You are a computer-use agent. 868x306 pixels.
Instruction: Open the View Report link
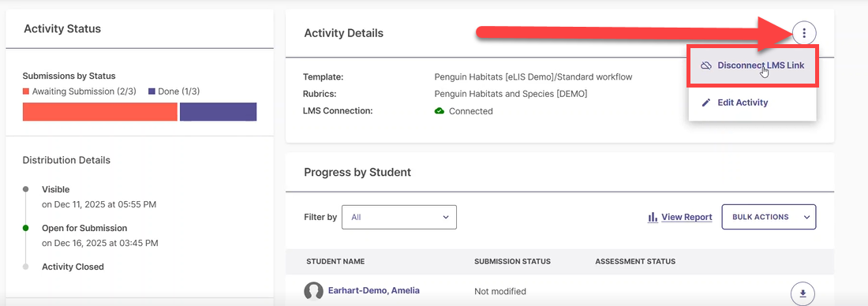pyautogui.click(x=687, y=217)
